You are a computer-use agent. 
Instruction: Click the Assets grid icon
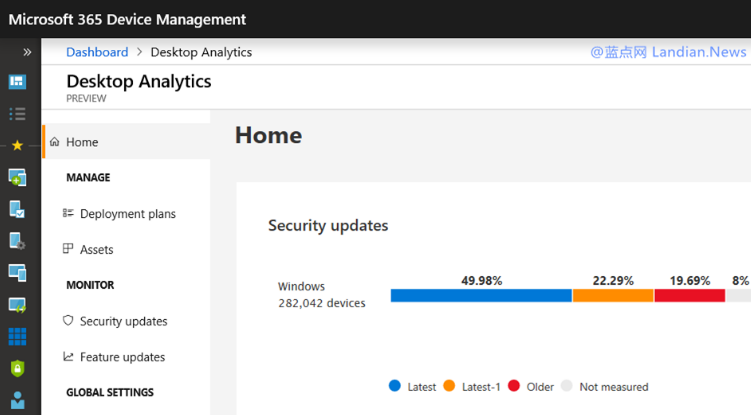pyautogui.click(x=68, y=248)
